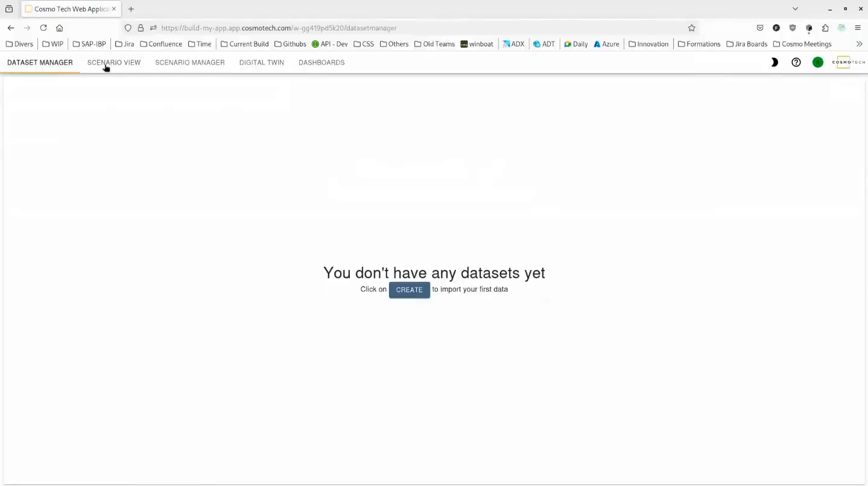The height and width of the screenshot is (486, 868).
Task: Click the Firefox account profile icon
Action: click(x=841, y=28)
